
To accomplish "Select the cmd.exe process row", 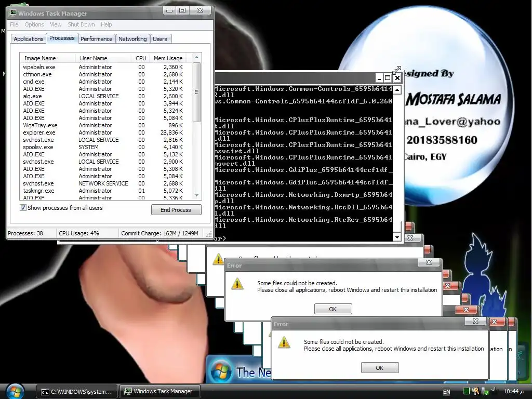I will (106, 82).
